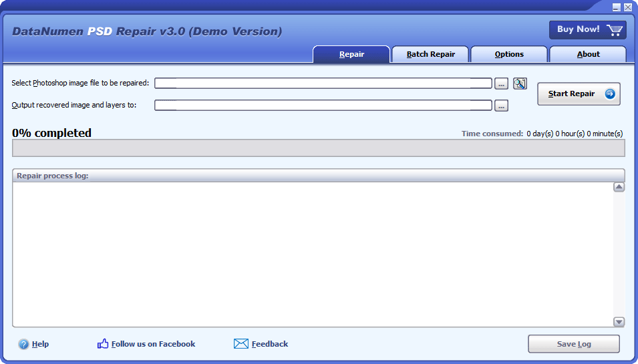This screenshot has width=638, height=364.
Task: Open the Feedback link
Action: point(270,344)
